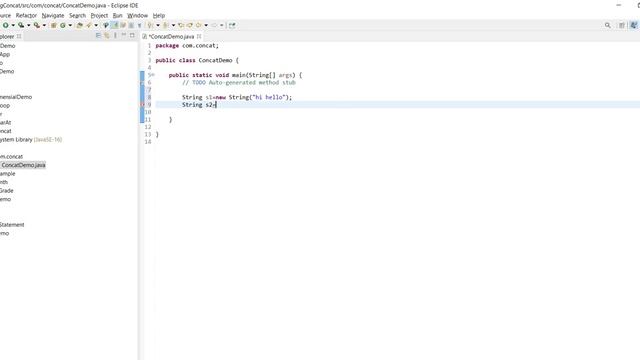This screenshot has width=640, height=360.
Task: Expand the Coverage launch dropdown
Action: coord(29,25)
